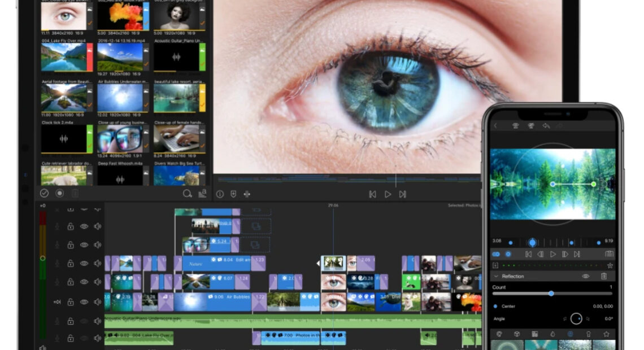Sort library clips with the A-Z icon
Image resolution: width=644 pixels, height=350 pixels.
pos(202,194)
